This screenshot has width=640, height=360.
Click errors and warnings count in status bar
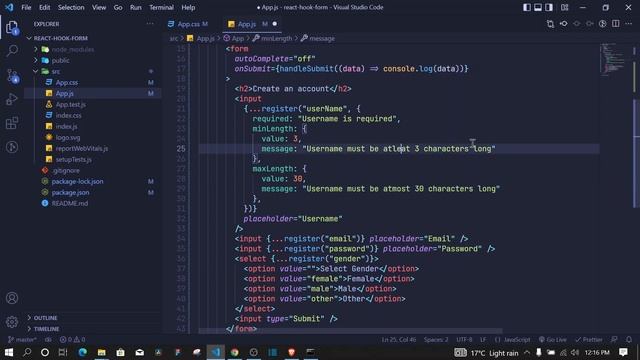coord(72,340)
